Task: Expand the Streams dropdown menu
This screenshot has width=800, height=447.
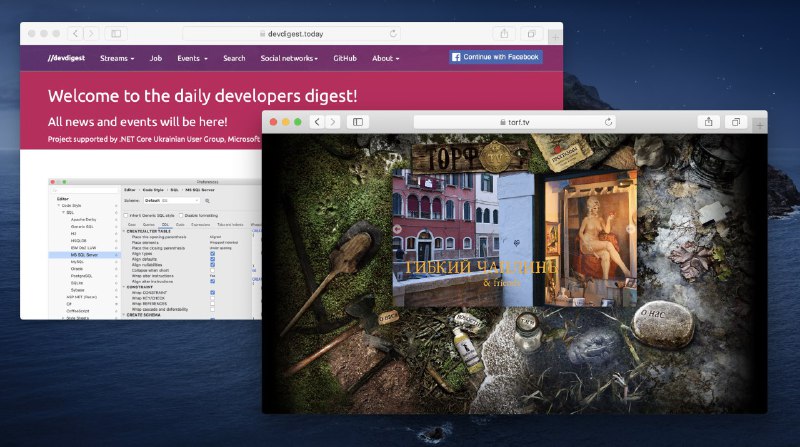Action: [x=117, y=58]
